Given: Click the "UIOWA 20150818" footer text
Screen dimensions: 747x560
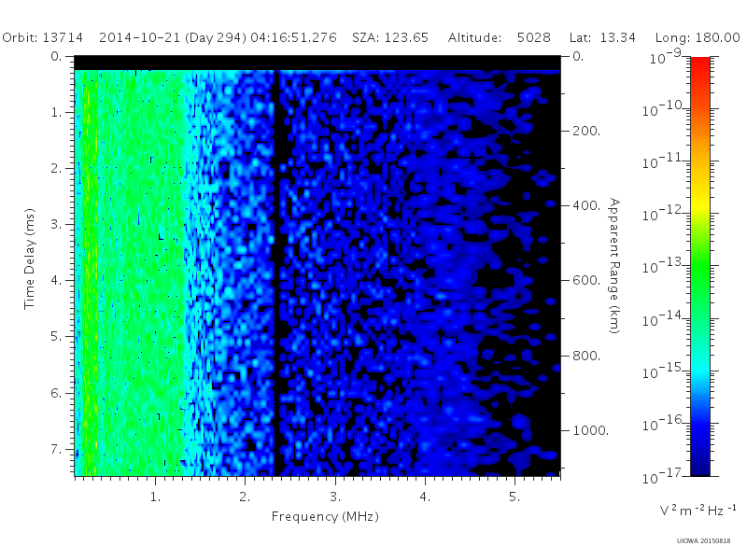Looking at the screenshot, I should pos(703,540).
